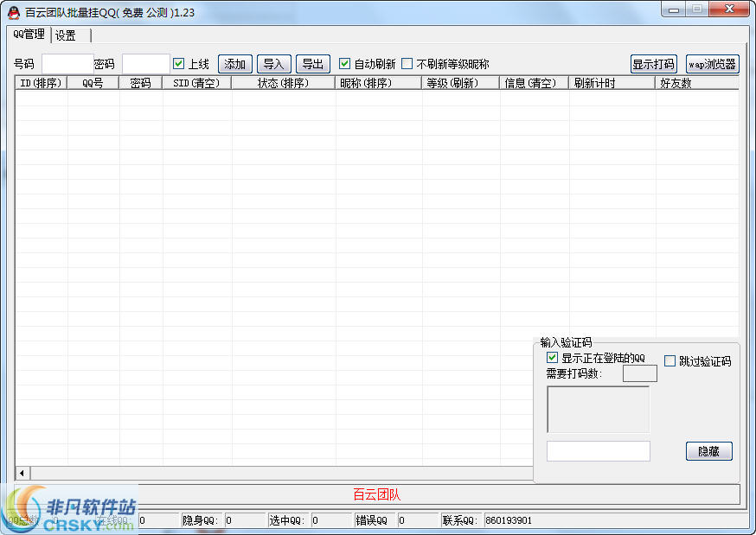Click the 好友数 column header
Image resolution: width=756 pixels, height=535 pixels.
[697, 83]
